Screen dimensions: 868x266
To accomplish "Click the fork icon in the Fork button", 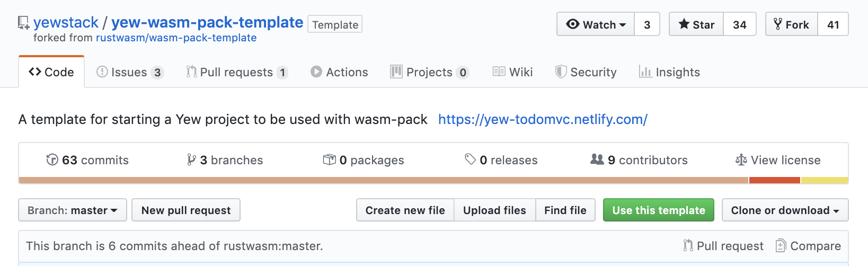I will pyautogui.click(x=777, y=24).
